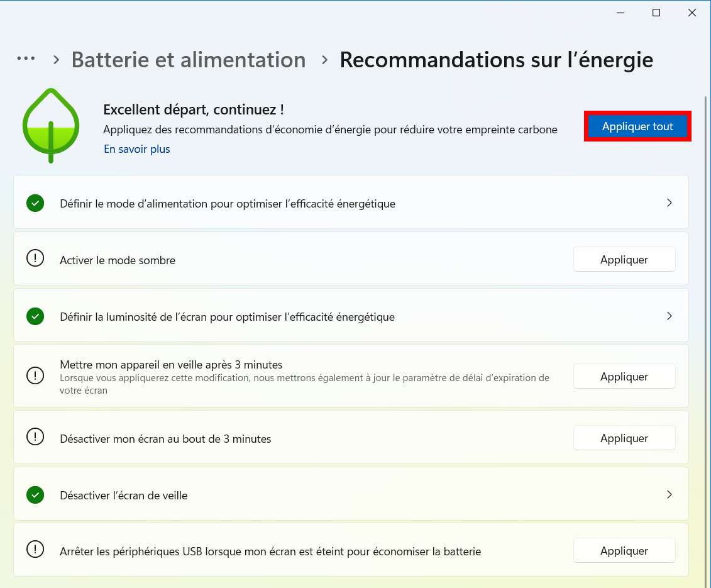Click the Appliquer tout button
Image resolution: width=711 pixels, height=588 pixels.
click(x=637, y=126)
